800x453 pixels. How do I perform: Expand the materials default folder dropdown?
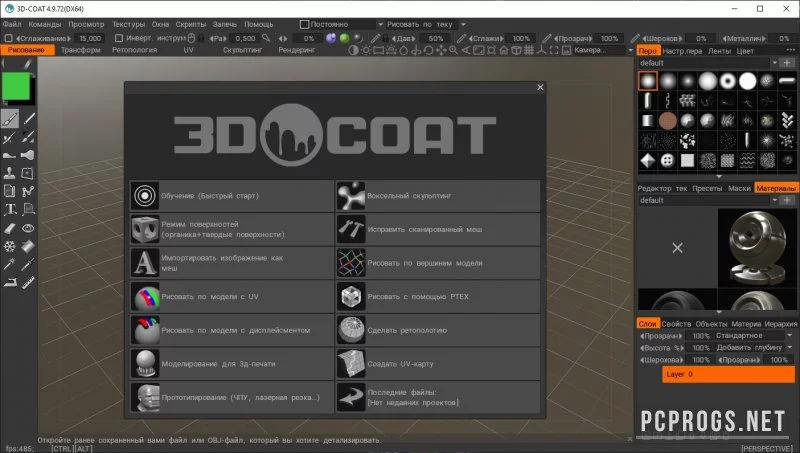click(x=774, y=200)
